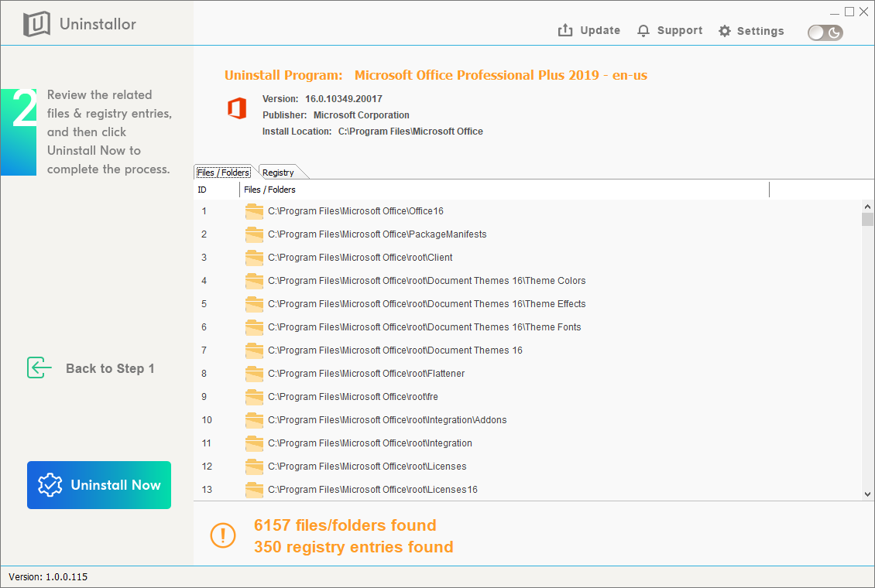Open the Support option
875x588 pixels.
pyautogui.click(x=670, y=31)
